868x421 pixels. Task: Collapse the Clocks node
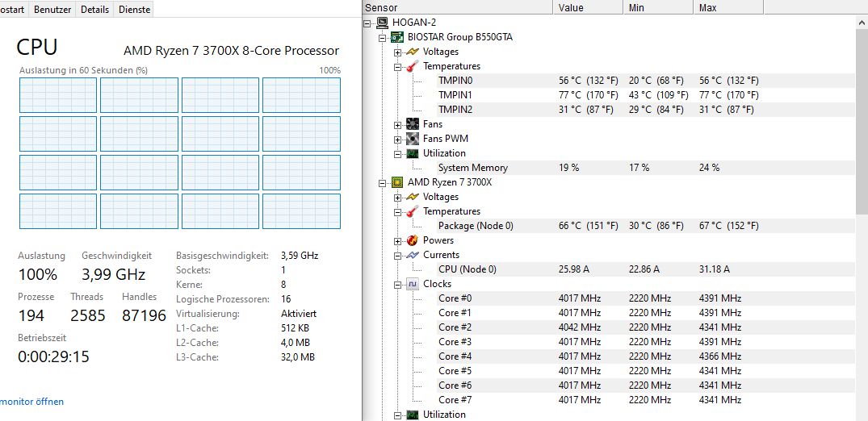coord(397,285)
